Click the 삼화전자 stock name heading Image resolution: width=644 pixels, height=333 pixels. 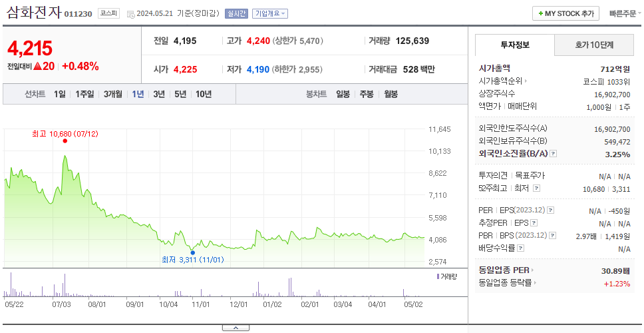(x=33, y=13)
